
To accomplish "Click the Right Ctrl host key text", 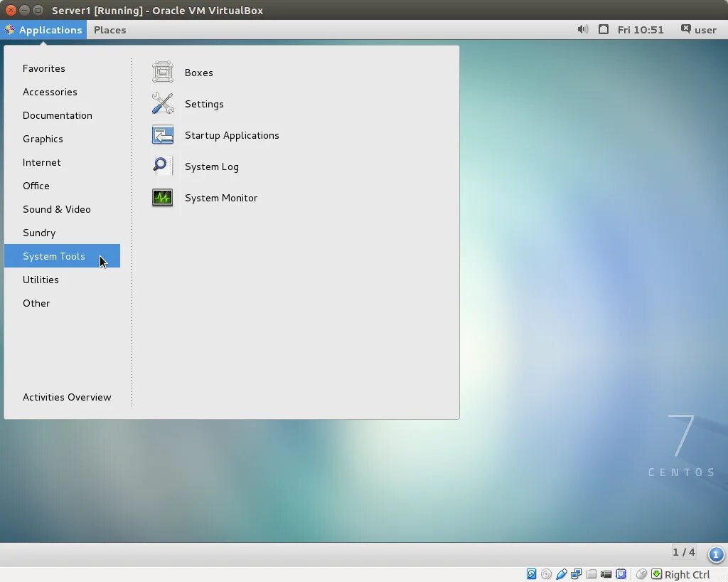I will pyautogui.click(x=687, y=575).
